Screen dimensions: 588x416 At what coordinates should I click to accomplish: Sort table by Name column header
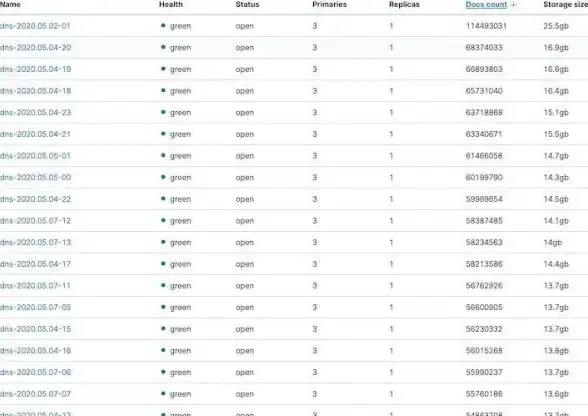click(x=10, y=5)
